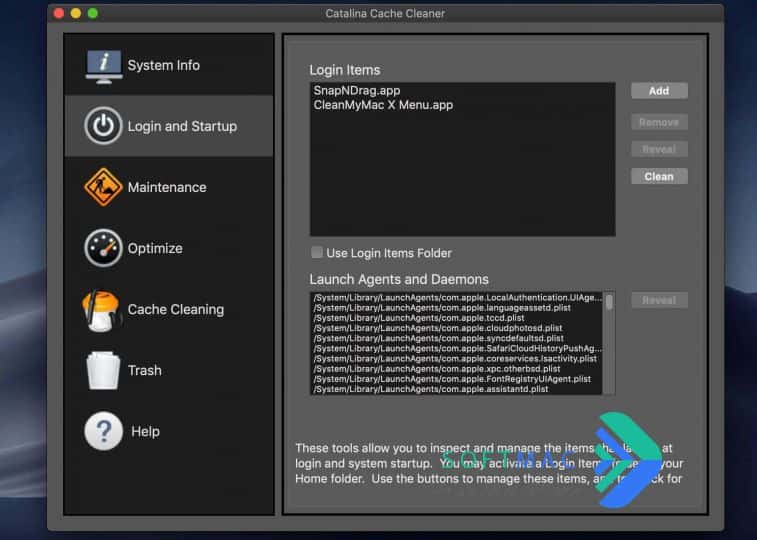Click the Add button for login items
This screenshot has width=757, height=540.
pyautogui.click(x=659, y=91)
